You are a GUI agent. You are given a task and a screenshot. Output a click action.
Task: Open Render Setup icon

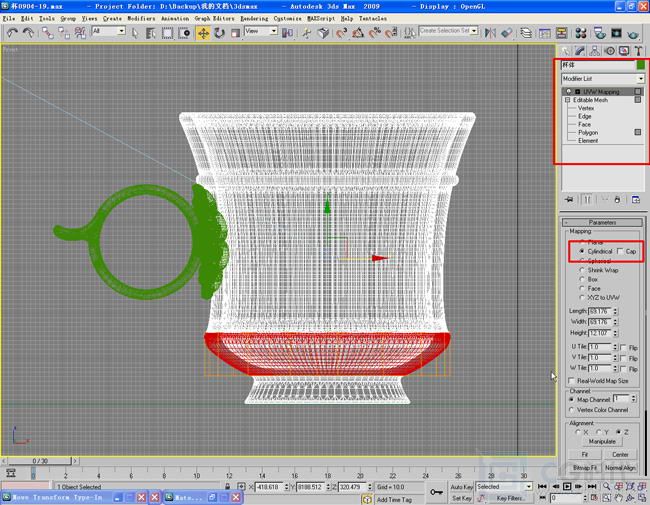599,33
